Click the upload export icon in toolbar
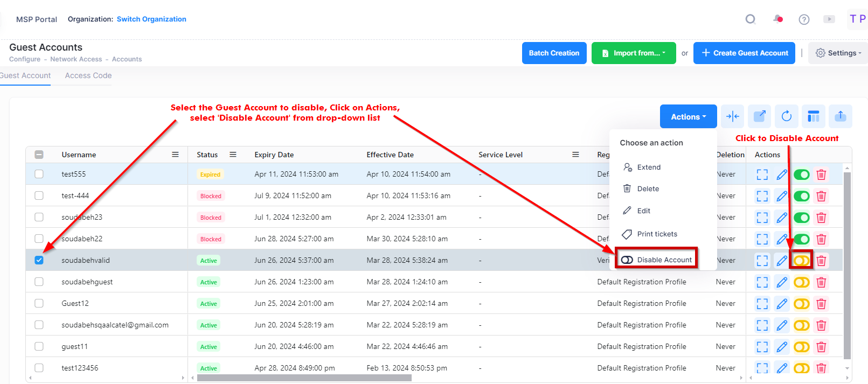The image size is (868, 384). click(840, 116)
